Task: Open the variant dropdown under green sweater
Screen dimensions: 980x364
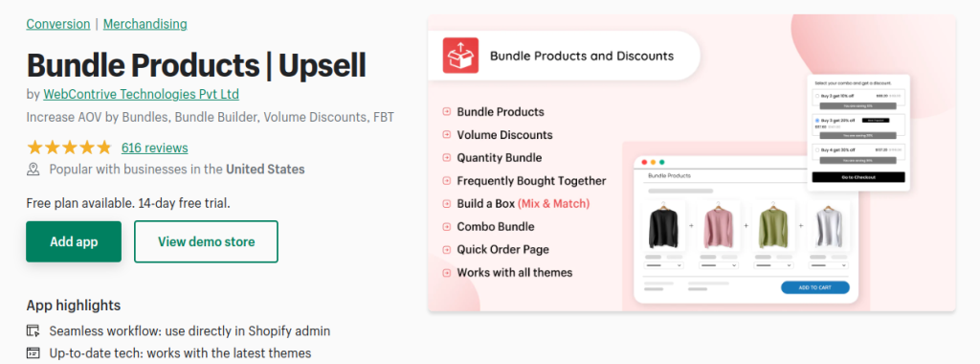Action: pos(773,265)
